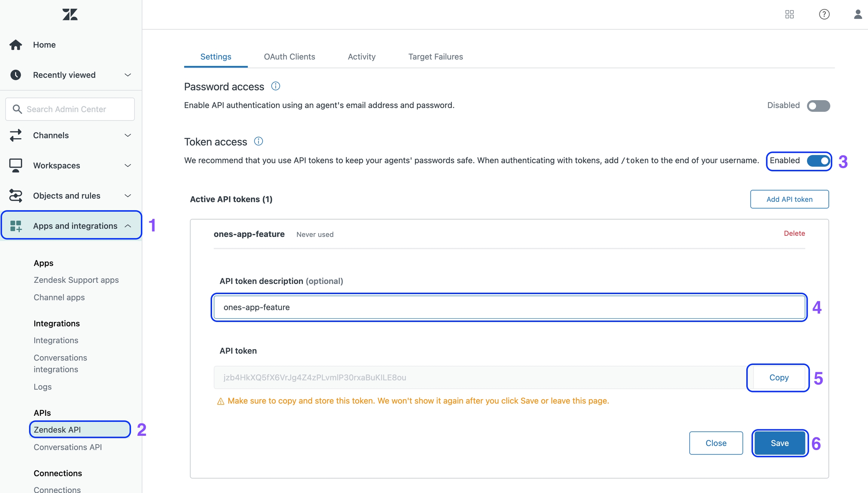
Task: Collapse the Apps and integrations section
Action: pos(128,226)
